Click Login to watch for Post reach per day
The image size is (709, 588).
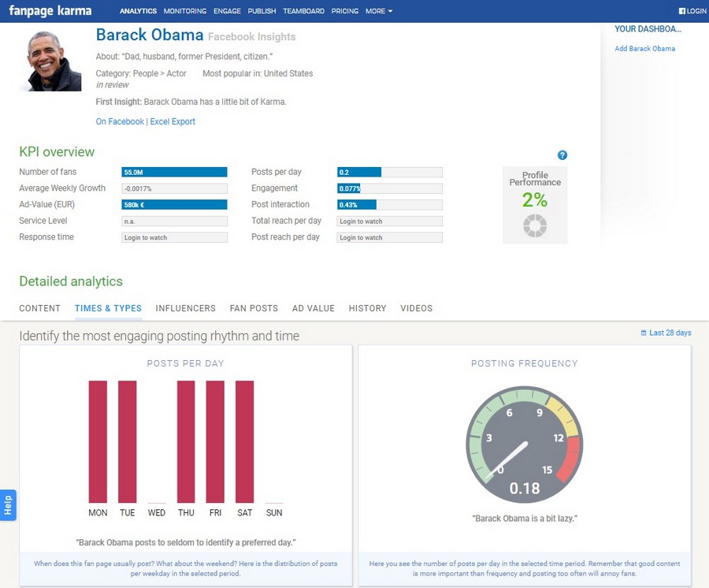point(390,237)
